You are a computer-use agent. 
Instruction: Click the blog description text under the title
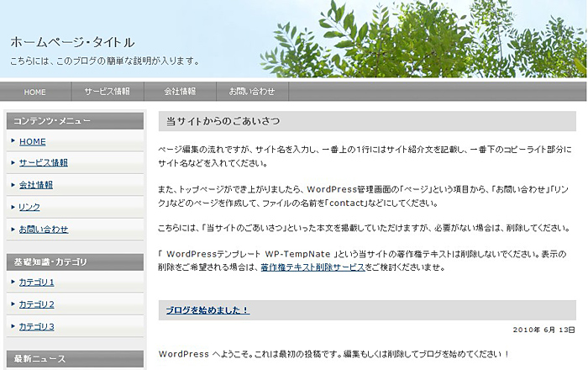click(x=105, y=61)
